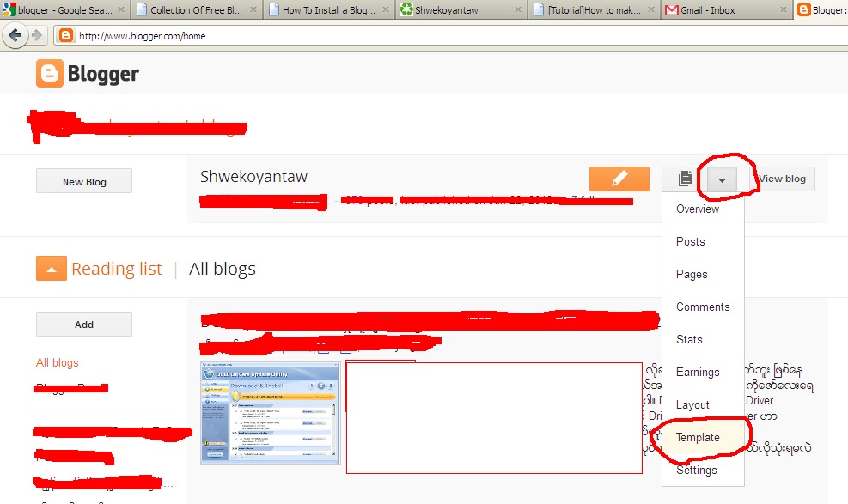Switch to the Blogger tab
848x504 pixels.
pyautogui.click(x=821, y=9)
